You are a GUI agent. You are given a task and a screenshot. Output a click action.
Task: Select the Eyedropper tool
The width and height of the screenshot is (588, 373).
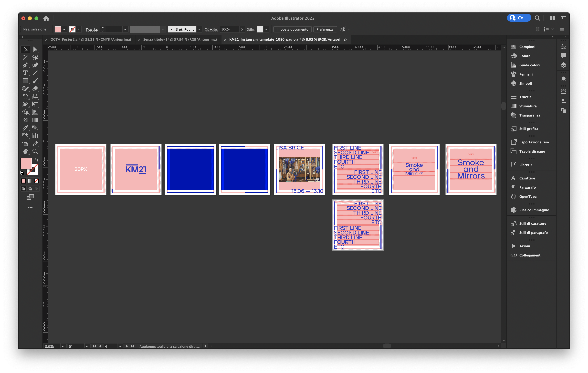[25, 128]
